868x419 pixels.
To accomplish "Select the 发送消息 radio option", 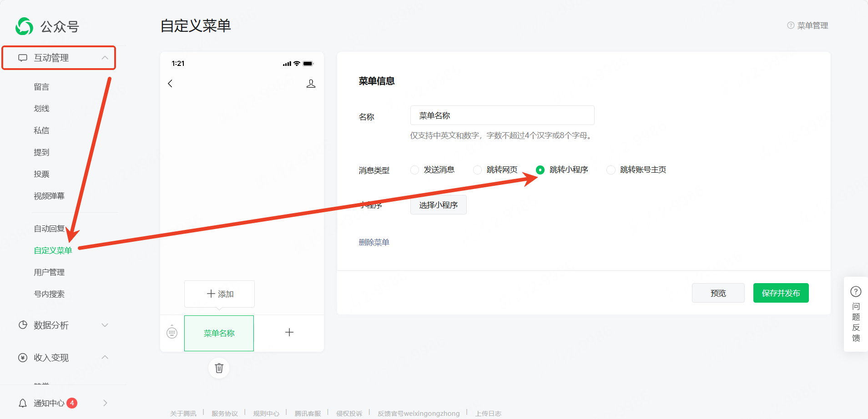I will click(x=414, y=170).
